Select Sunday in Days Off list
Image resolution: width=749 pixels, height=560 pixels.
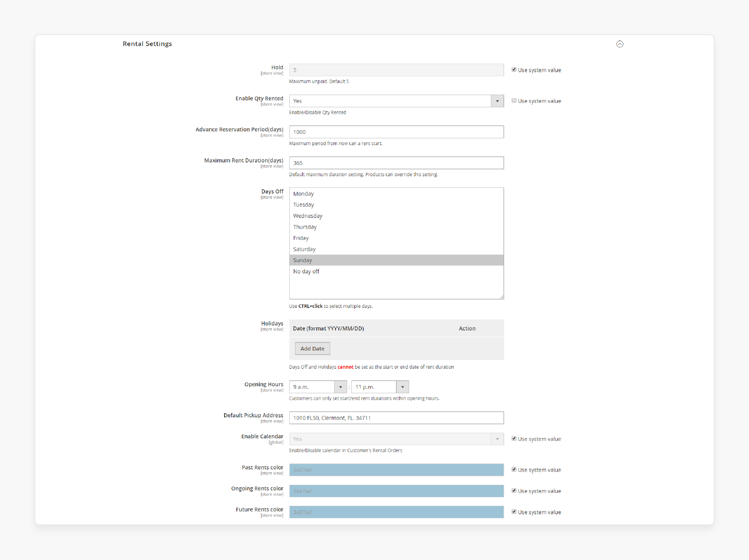tap(396, 260)
